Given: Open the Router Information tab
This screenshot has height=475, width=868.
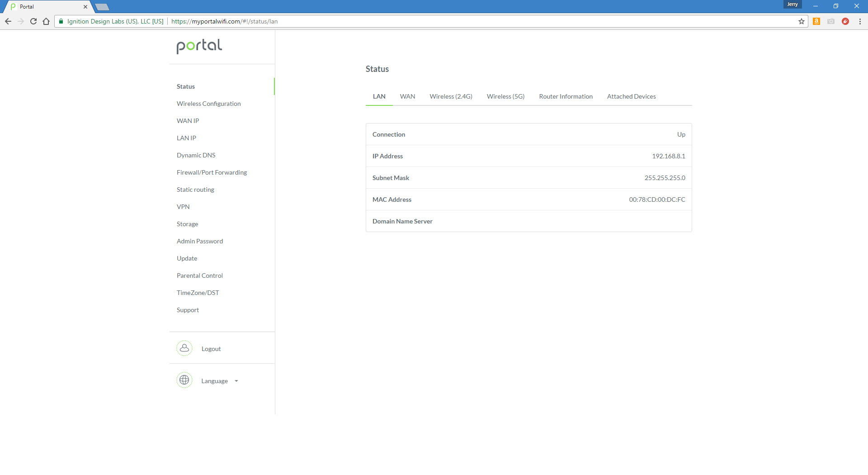Looking at the screenshot, I should tap(566, 96).
